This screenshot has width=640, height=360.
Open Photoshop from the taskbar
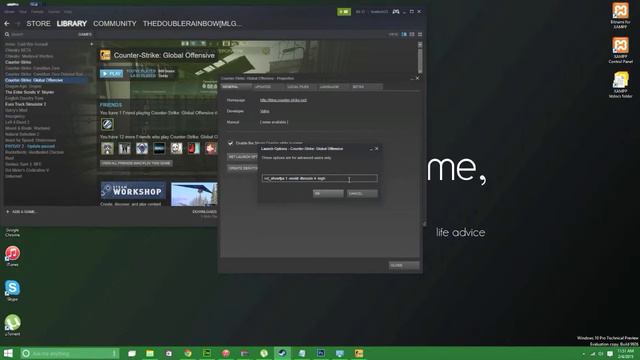click(321, 353)
